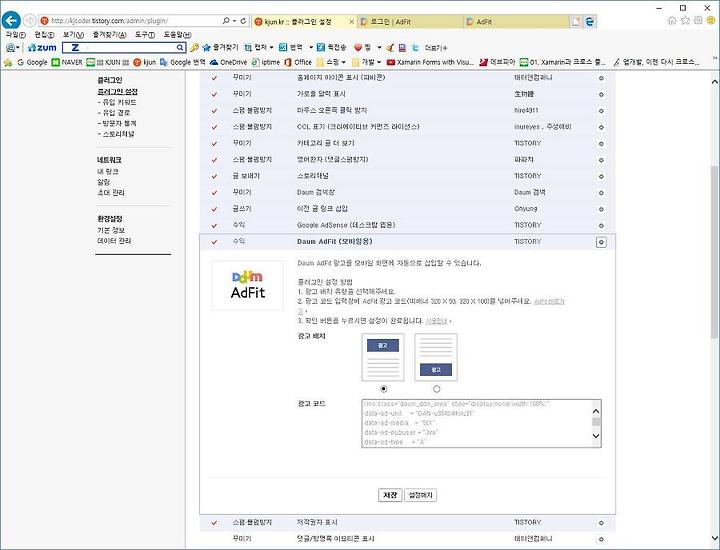Open settings gear for 마우스 오른쪽 클릭 방지 plugin
Screen dimensions: 720x550
tap(601, 111)
